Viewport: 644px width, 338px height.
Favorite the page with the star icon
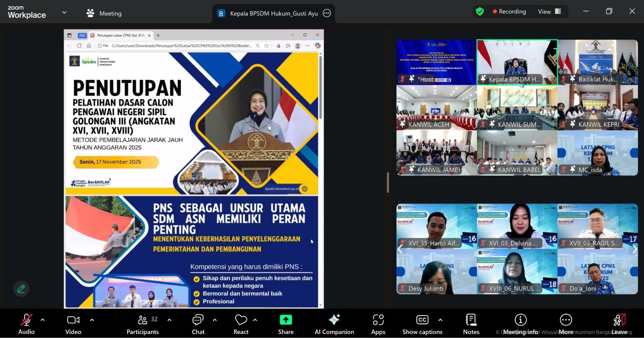(266, 45)
